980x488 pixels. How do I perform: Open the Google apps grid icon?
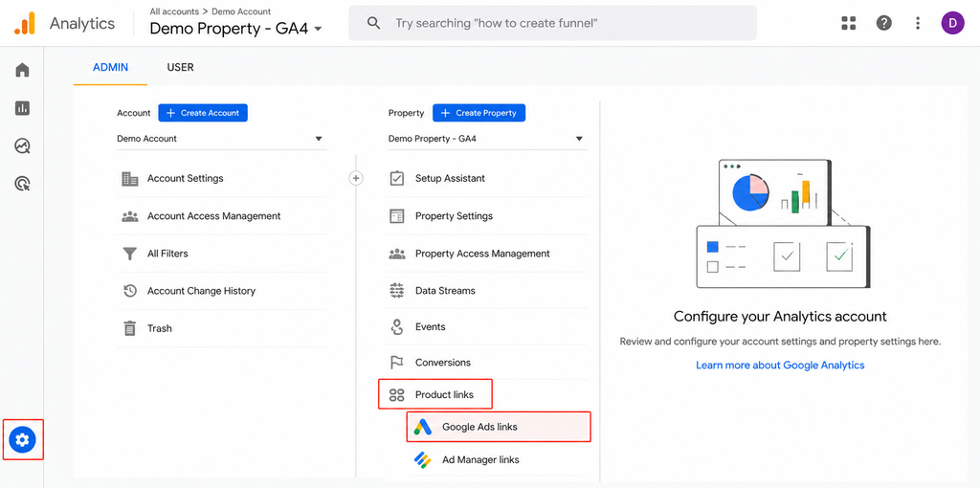(x=848, y=24)
